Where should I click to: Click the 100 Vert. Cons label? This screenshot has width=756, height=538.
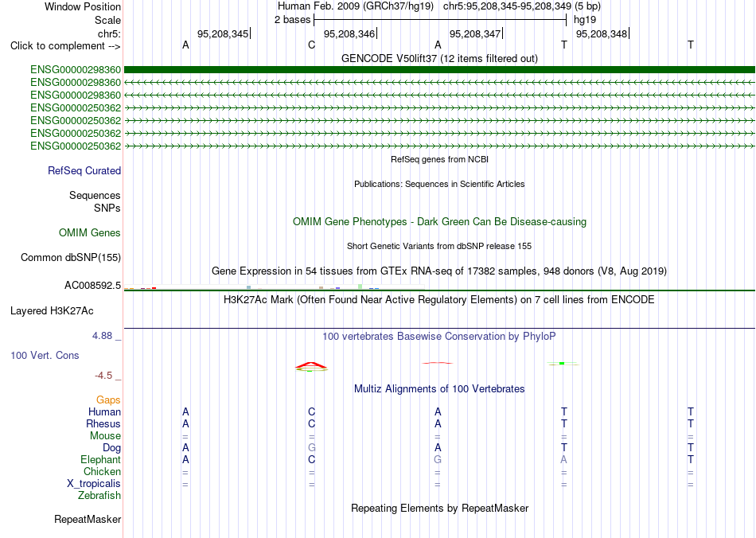coord(45,355)
